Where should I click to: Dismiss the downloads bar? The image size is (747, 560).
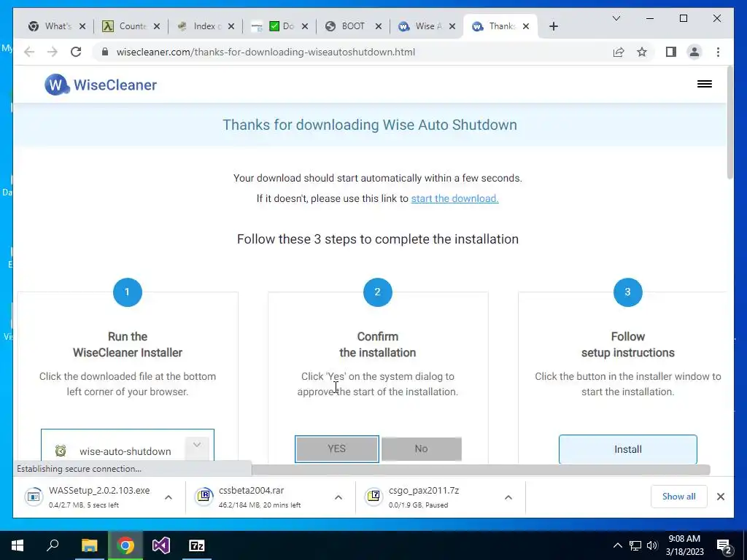click(720, 497)
